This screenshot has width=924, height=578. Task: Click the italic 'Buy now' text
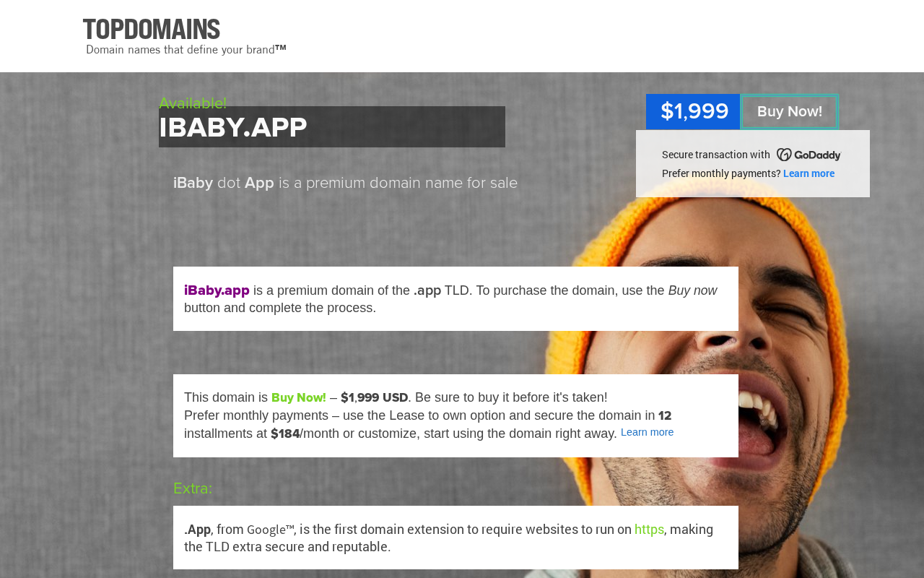pyautogui.click(x=692, y=290)
